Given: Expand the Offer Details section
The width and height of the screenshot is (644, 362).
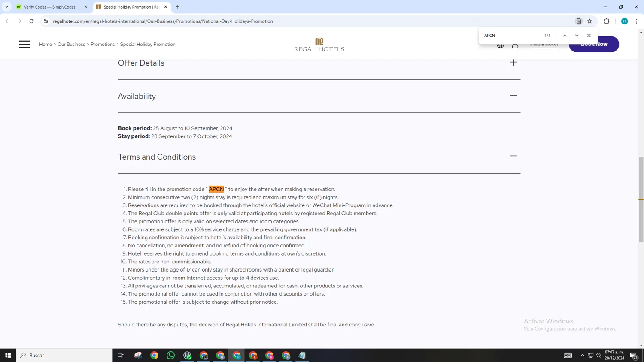Looking at the screenshot, I should (513, 63).
